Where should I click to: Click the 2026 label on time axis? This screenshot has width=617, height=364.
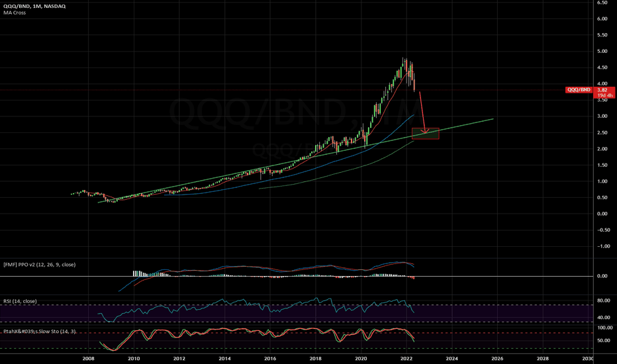(497, 359)
